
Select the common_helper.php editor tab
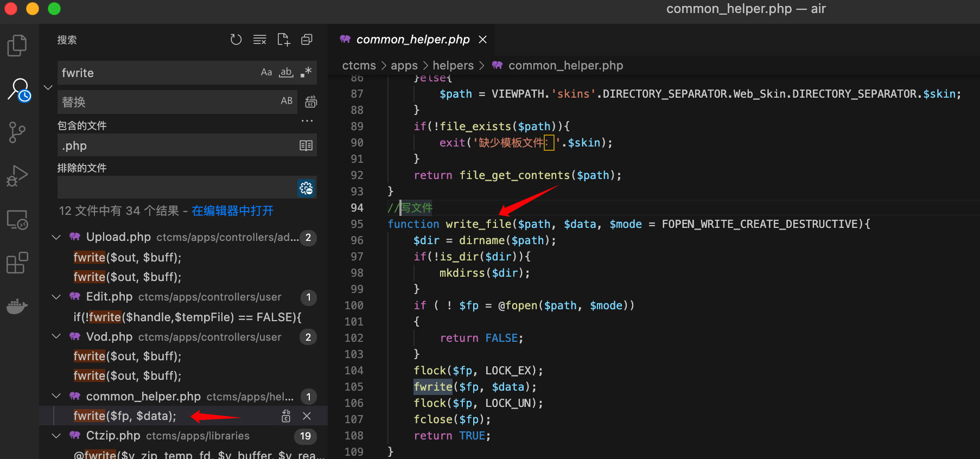tap(412, 40)
